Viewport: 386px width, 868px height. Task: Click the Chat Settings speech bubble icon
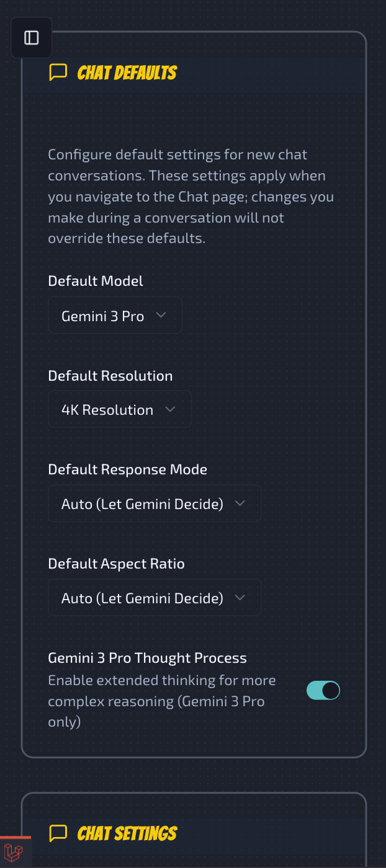tap(58, 833)
